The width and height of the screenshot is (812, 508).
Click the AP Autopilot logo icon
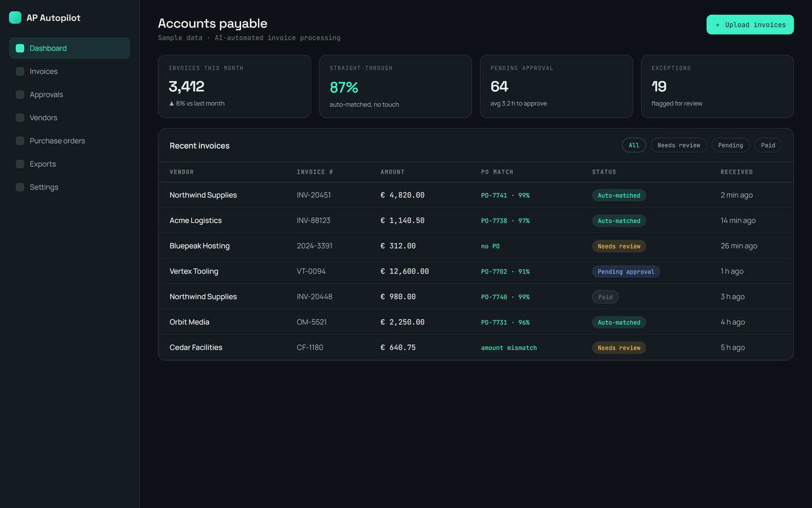click(15, 18)
